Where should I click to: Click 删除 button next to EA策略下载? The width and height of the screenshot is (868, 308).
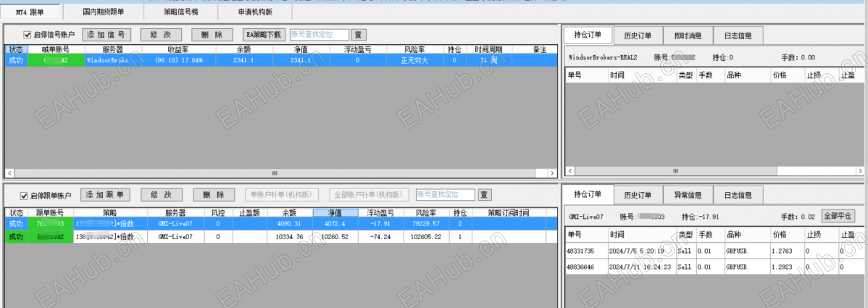pyautogui.click(x=212, y=34)
